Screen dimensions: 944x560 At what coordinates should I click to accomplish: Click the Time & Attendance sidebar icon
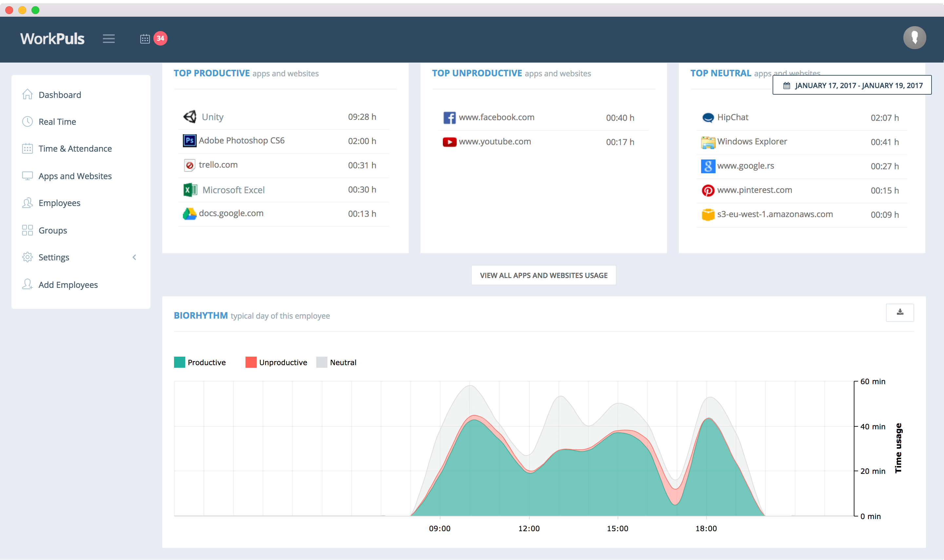point(27,148)
